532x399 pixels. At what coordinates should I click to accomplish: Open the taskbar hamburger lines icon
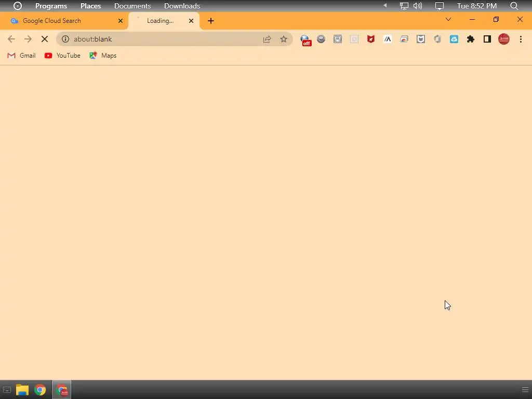click(x=525, y=390)
